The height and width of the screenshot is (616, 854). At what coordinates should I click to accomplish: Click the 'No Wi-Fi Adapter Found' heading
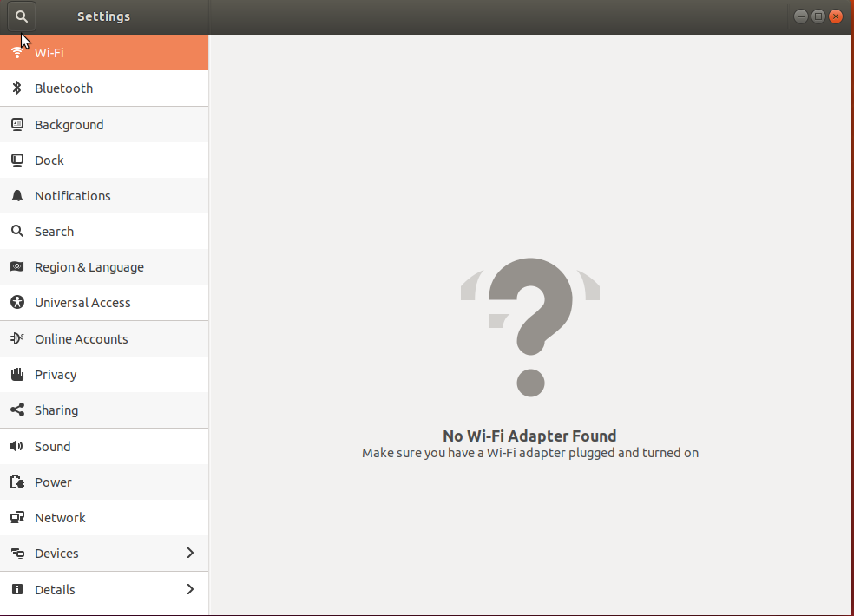point(529,436)
